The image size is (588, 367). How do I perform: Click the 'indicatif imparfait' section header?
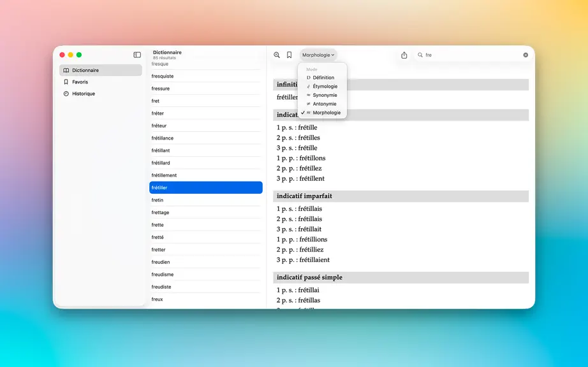[401, 196]
